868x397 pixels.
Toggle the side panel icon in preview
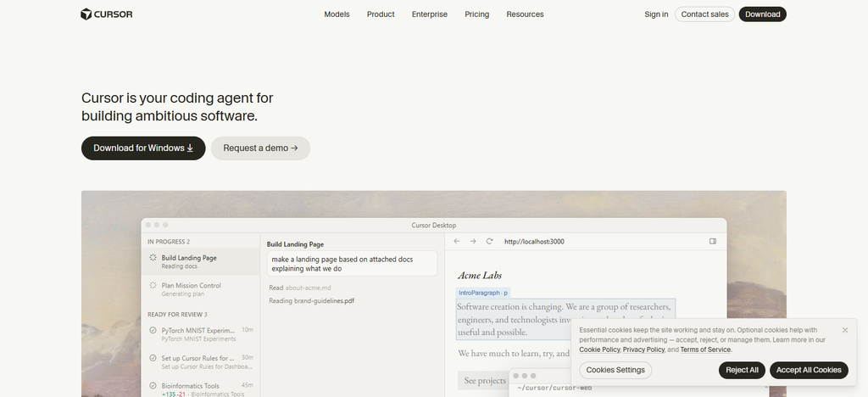coord(713,242)
